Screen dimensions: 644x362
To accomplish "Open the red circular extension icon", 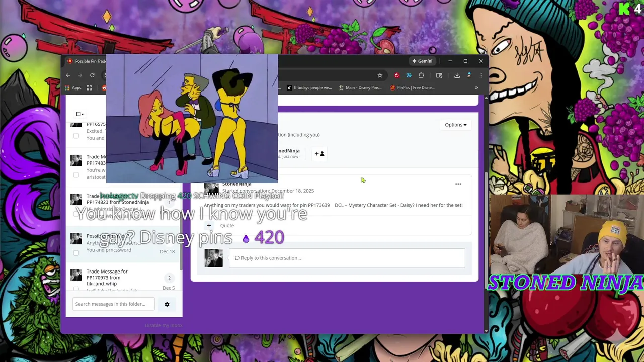I will click(x=396, y=75).
